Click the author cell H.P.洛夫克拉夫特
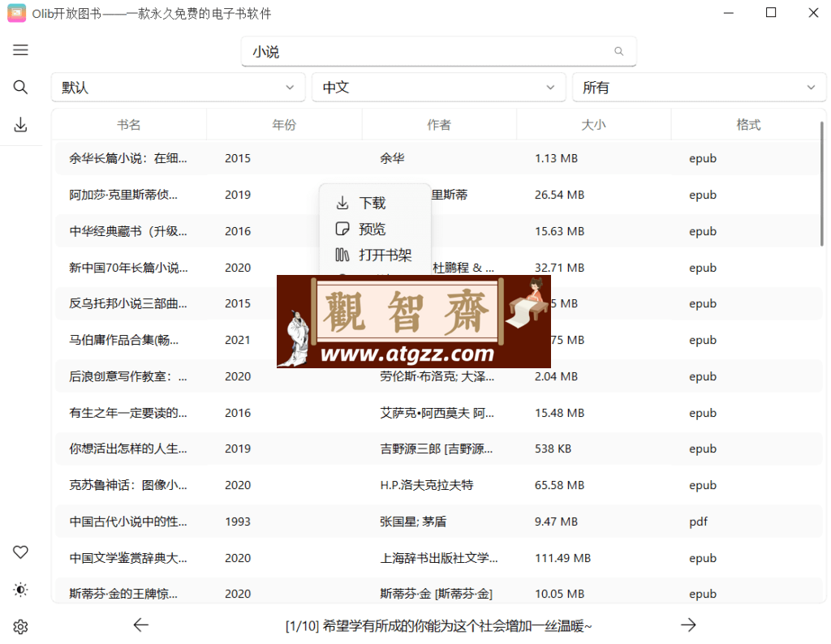 pos(427,485)
